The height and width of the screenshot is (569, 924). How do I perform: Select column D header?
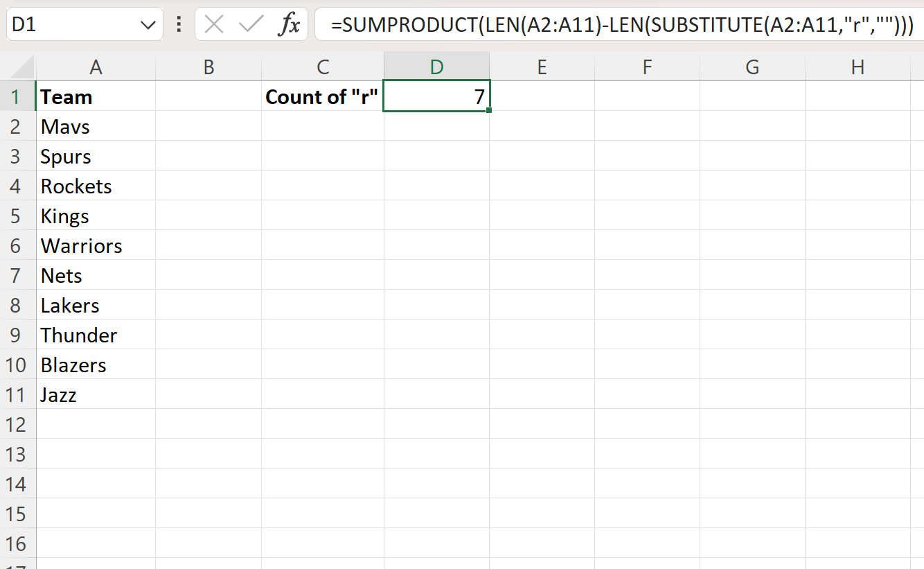[436, 67]
